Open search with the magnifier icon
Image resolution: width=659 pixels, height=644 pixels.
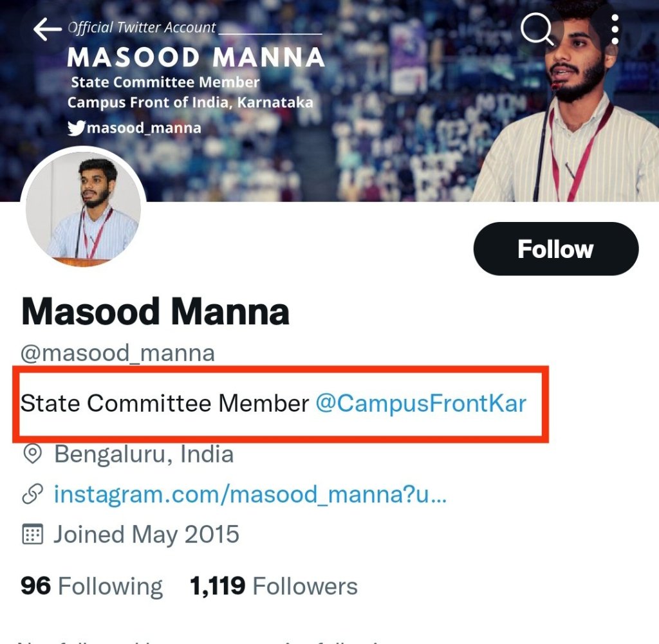click(x=537, y=29)
